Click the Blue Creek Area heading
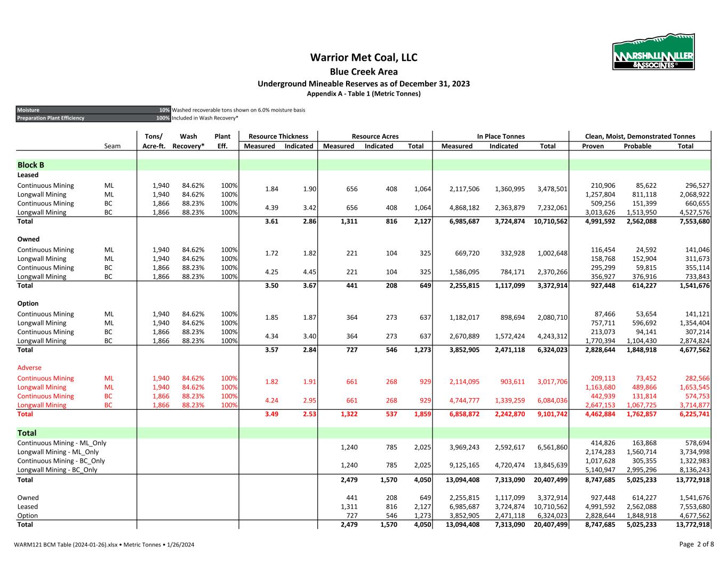The height and width of the screenshot is (563, 728). tap(363, 72)
